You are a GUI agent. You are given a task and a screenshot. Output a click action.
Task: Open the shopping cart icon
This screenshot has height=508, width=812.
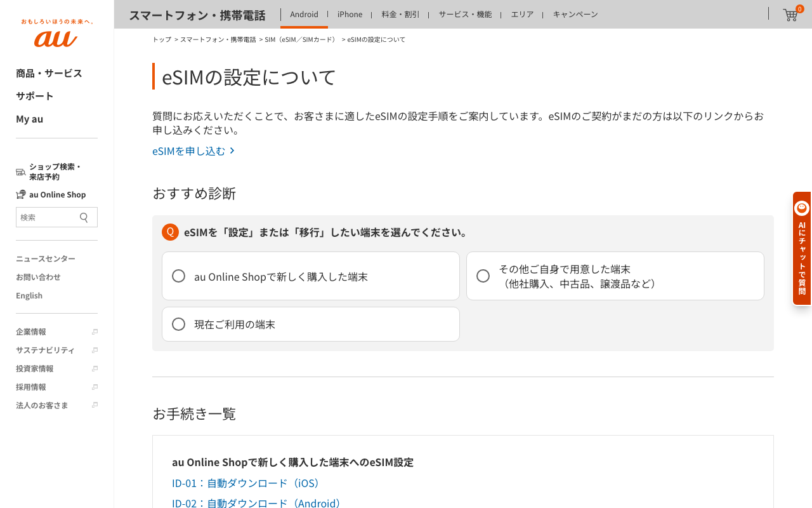pos(790,15)
